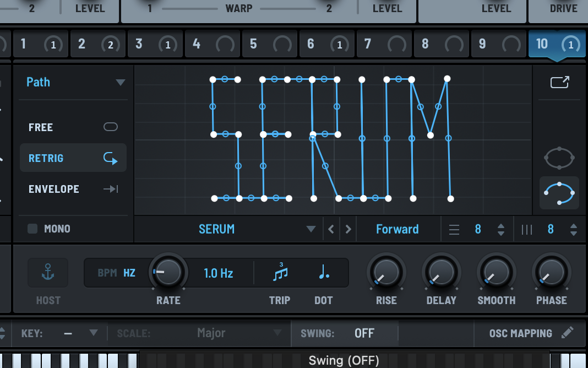Click modulation ring on LFO 8

click(x=454, y=45)
